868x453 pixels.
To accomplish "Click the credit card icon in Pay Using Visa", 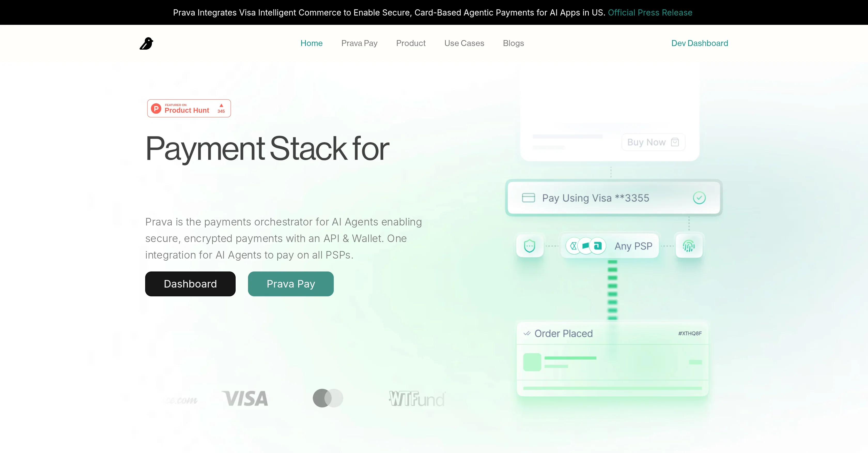I will [x=528, y=198].
